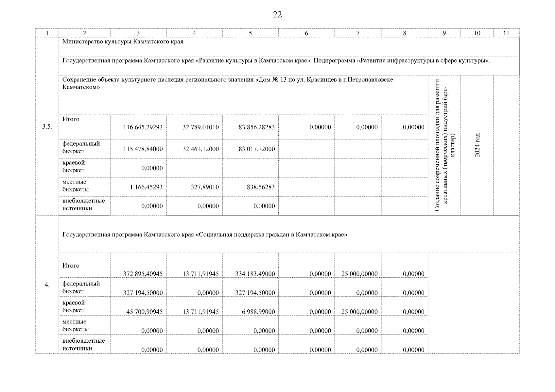Screen dimensions: 555x392
Task: Click federal budget amount 115 478,84000
Action: point(143,149)
